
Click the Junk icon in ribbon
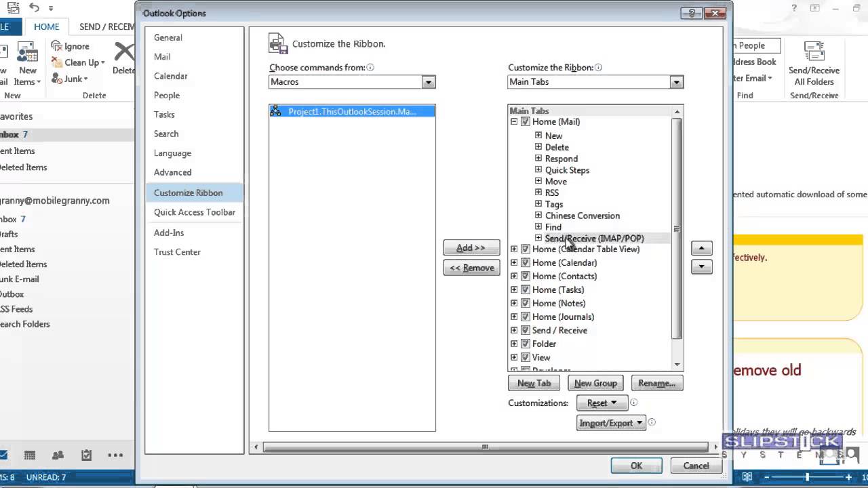(56, 79)
